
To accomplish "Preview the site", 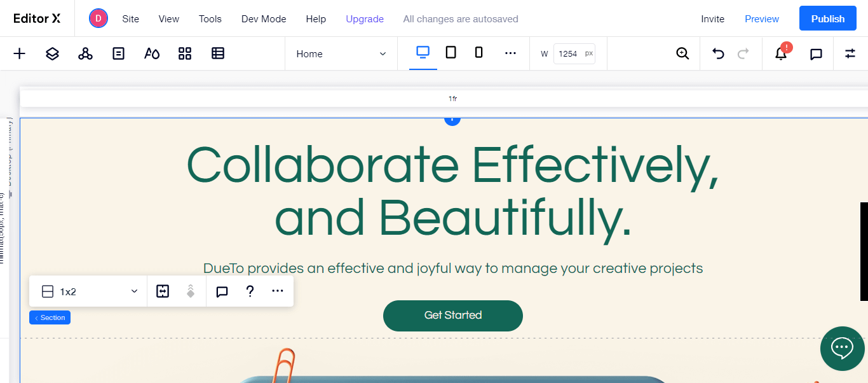I will pyautogui.click(x=761, y=18).
